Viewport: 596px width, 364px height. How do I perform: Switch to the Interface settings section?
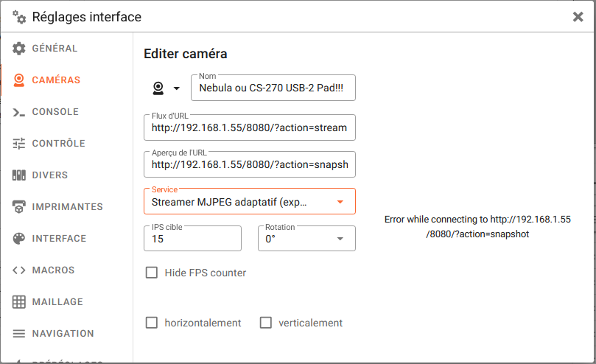(59, 239)
